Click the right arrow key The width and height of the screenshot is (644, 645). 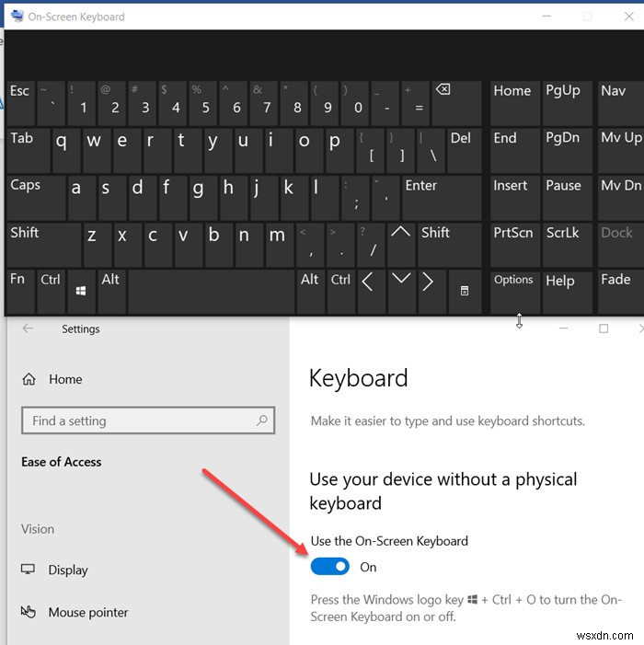(x=431, y=292)
